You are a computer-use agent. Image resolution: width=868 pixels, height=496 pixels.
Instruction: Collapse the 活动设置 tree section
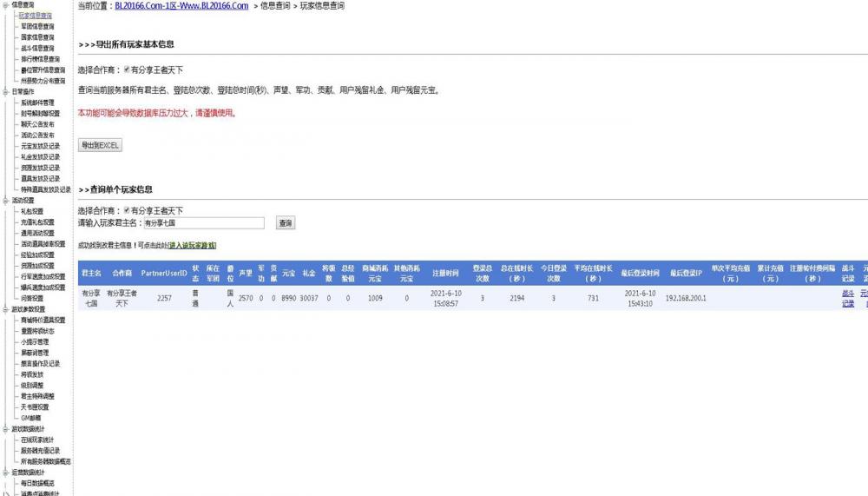coord(5,200)
